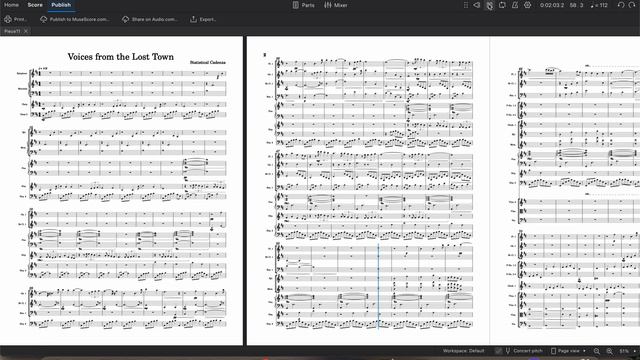Click the redo arrow icon
The image size is (640, 360).
(x=633, y=5)
